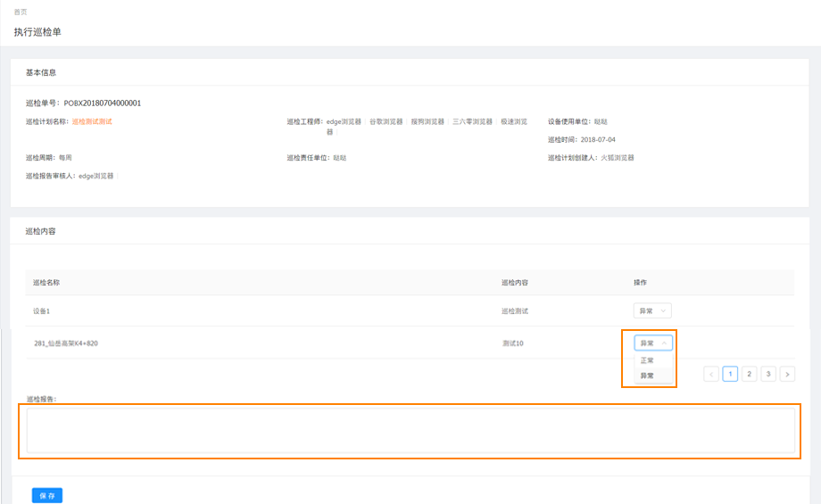Click into the 巡检报告 text area

tap(410, 431)
